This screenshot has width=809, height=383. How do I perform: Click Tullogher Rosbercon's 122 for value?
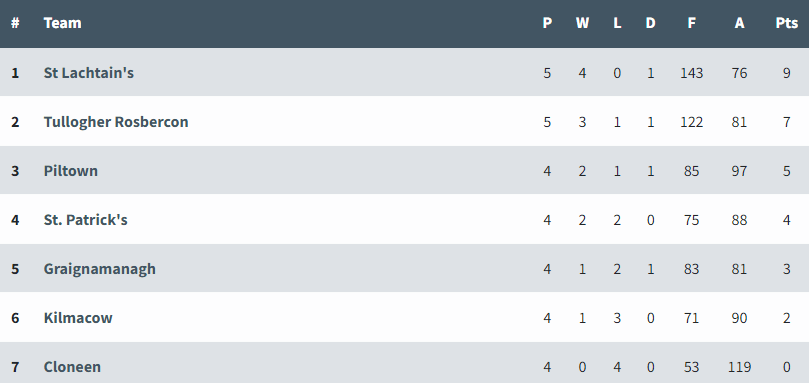691,122
